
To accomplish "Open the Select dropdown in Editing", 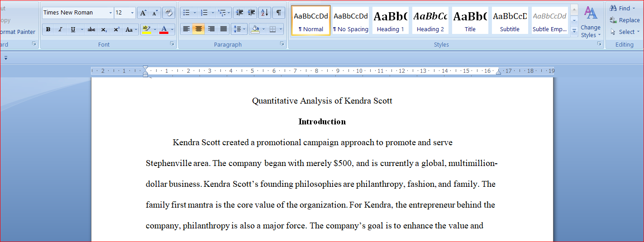I will point(625,32).
